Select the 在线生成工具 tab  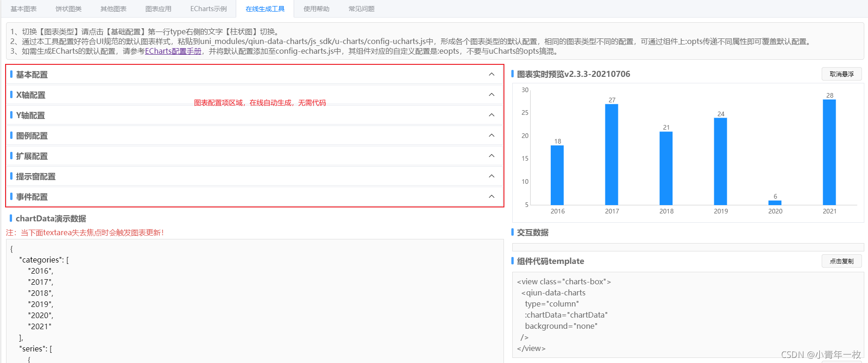click(x=265, y=9)
